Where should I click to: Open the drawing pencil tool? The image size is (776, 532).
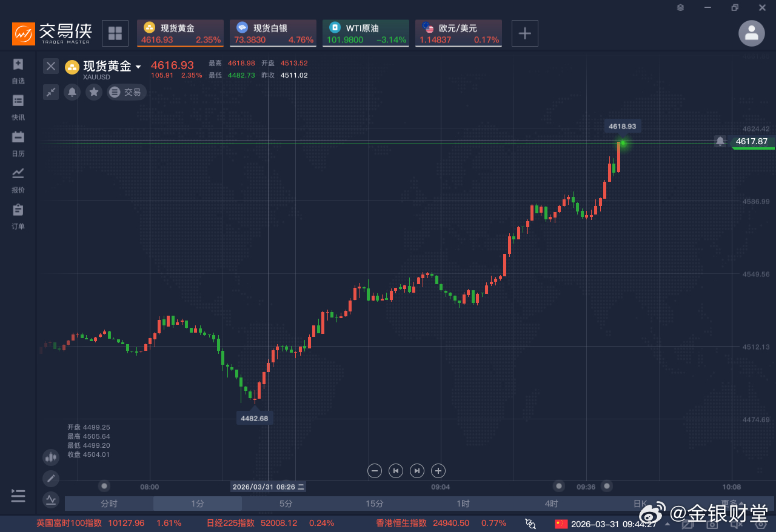[50, 478]
